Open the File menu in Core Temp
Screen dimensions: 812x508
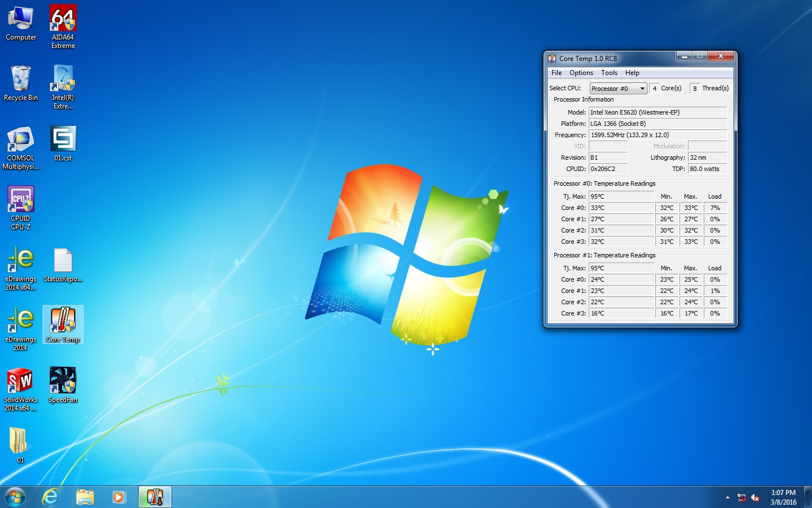[557, 73]
